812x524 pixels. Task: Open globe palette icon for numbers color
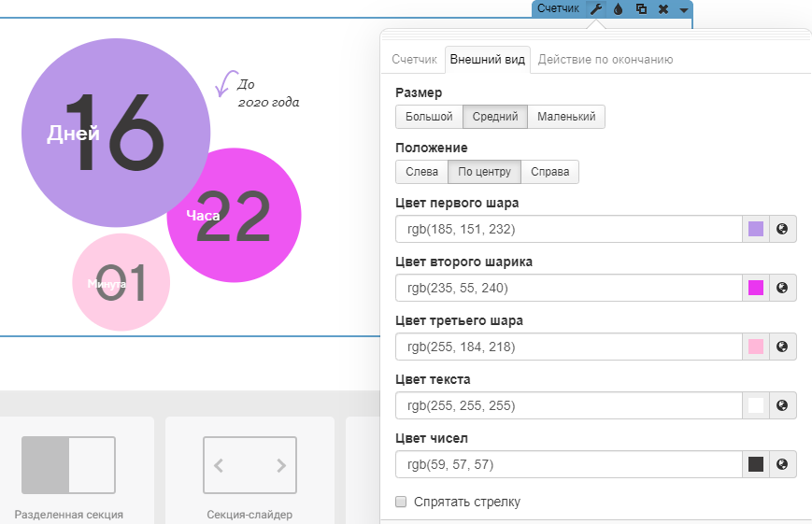(x=783, y=464)
